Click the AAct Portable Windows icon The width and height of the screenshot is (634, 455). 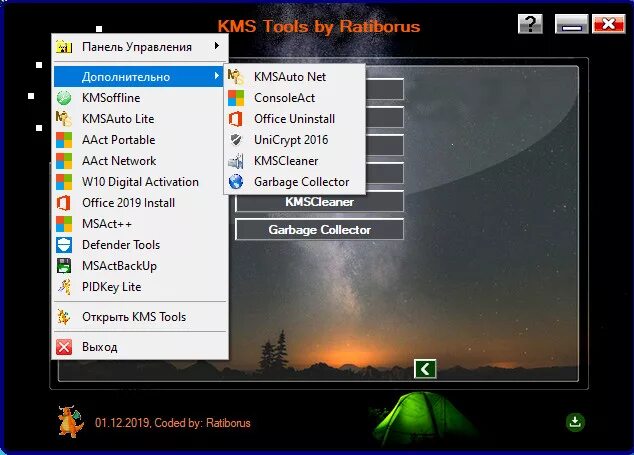64,140
